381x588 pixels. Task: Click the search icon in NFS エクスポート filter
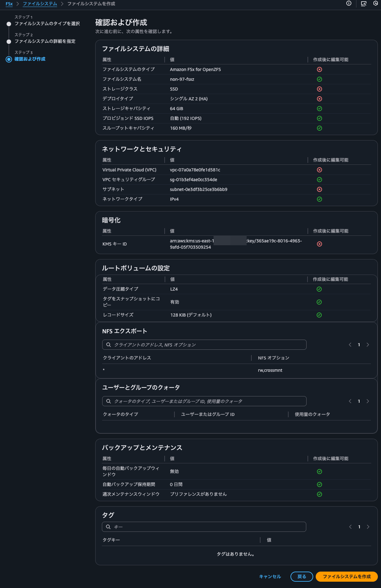click(108, 345)
